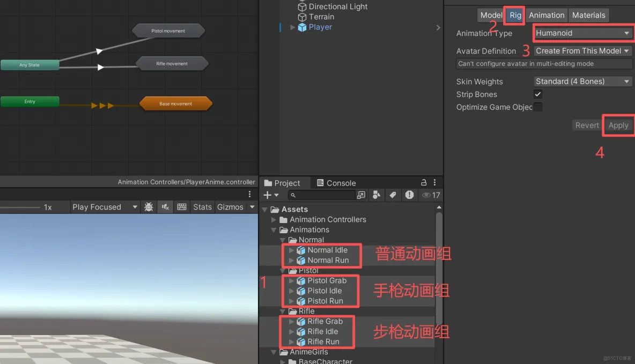Open the Animation Type dropdown showing Humanoid
The height and width of the screenshot is (364, 635).
[x=582, y=33]
